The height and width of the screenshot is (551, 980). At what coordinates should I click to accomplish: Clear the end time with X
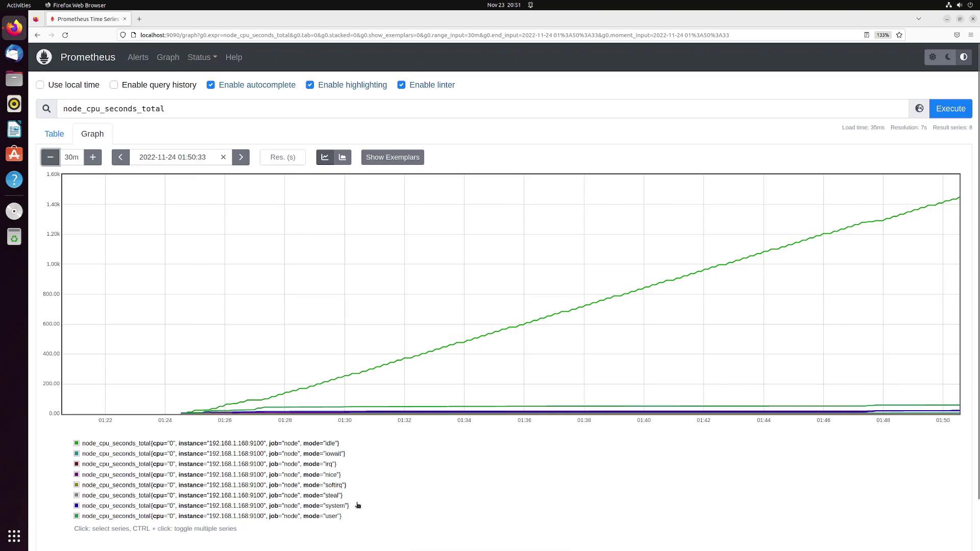pyautogui.click(x=223, y=157)
